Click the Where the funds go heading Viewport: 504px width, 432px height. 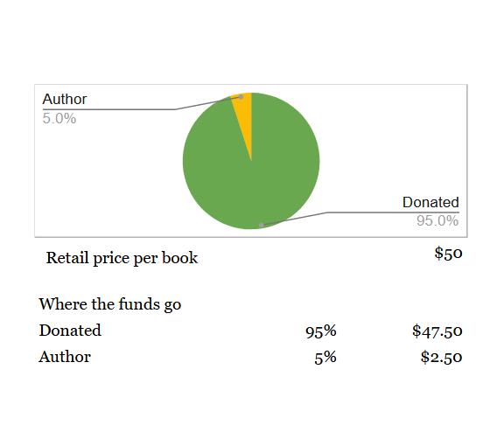click(x=110, y=303)
